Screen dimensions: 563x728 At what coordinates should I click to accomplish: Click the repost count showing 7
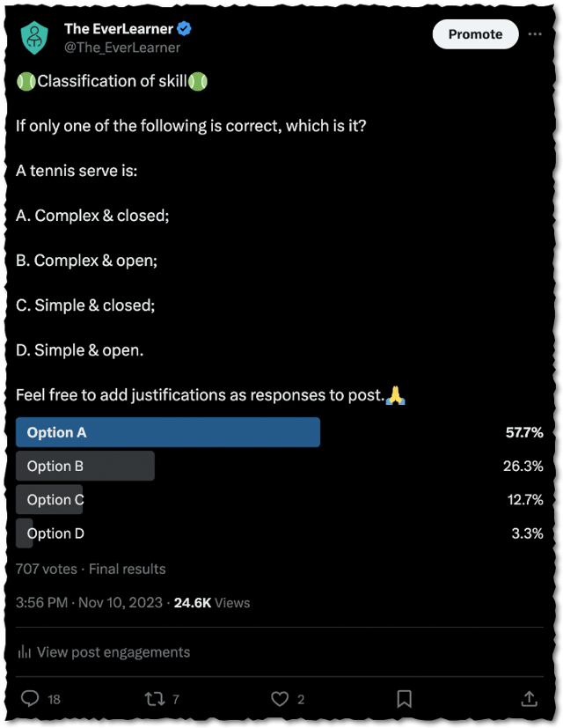tap(178, 699)
